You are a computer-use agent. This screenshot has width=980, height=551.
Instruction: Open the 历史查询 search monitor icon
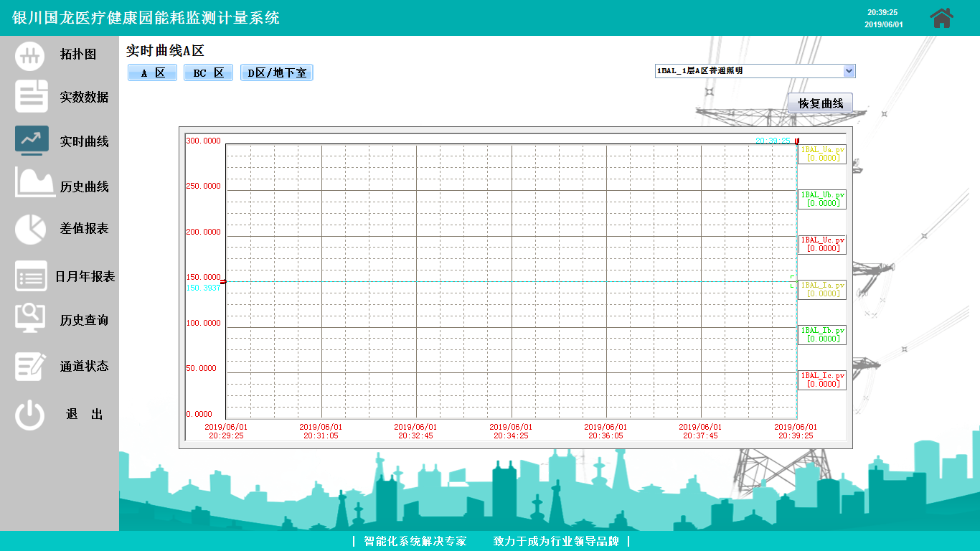point(30,319)
